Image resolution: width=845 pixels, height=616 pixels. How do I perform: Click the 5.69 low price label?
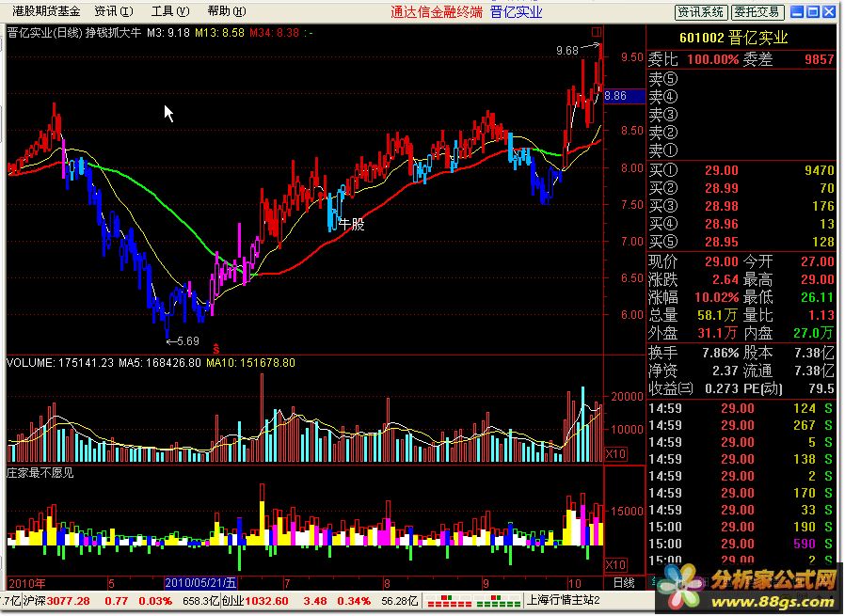(x=188, y=340)
